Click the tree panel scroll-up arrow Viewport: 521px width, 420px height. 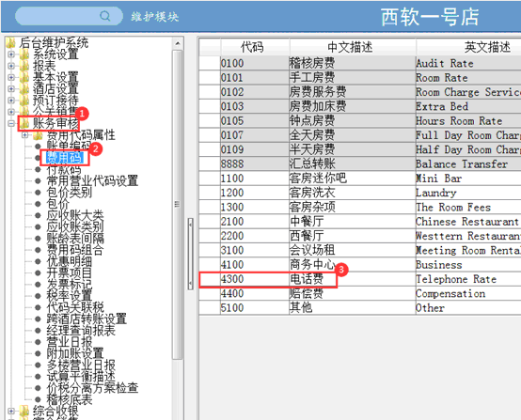tap(178, 43)
